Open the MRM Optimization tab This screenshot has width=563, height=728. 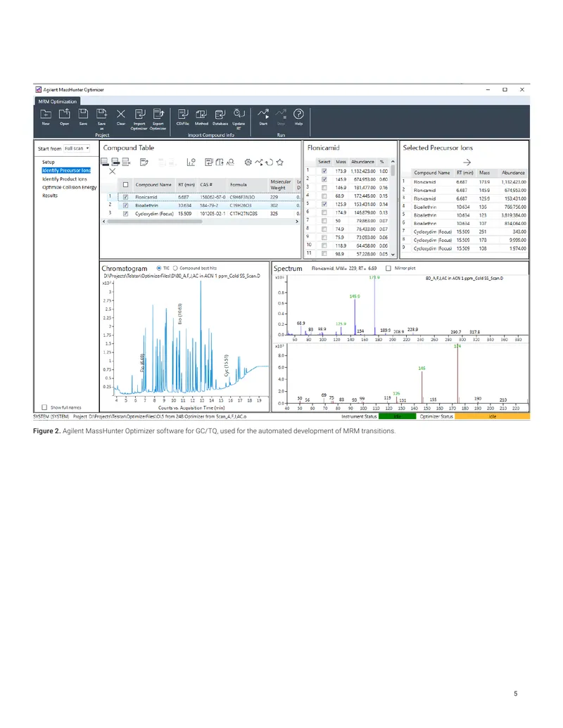click(58, 101)
